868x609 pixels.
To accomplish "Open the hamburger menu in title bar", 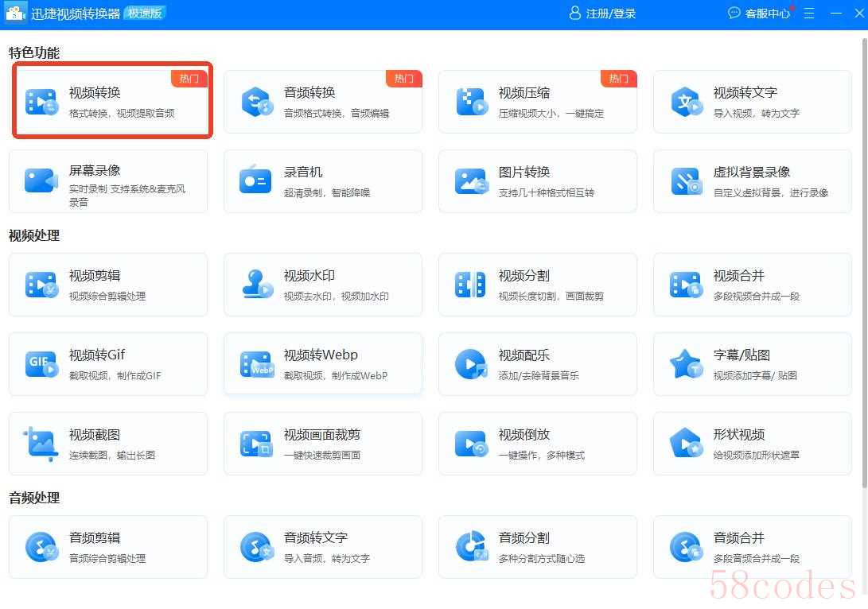I will (809, 13).
